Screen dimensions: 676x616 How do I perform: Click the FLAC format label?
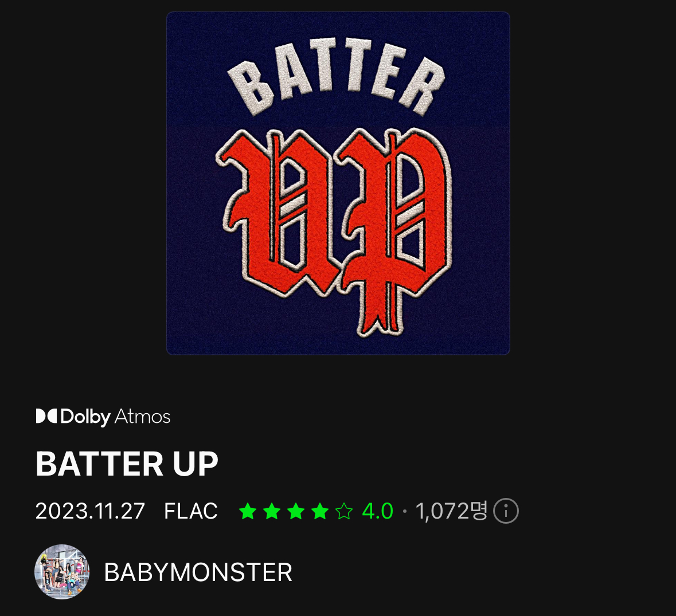click(x=191, y=511)
